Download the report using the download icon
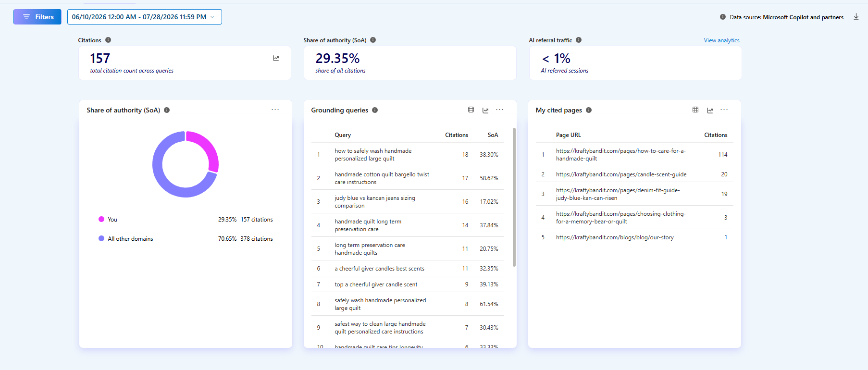868x370 pixels. (856, 17)
